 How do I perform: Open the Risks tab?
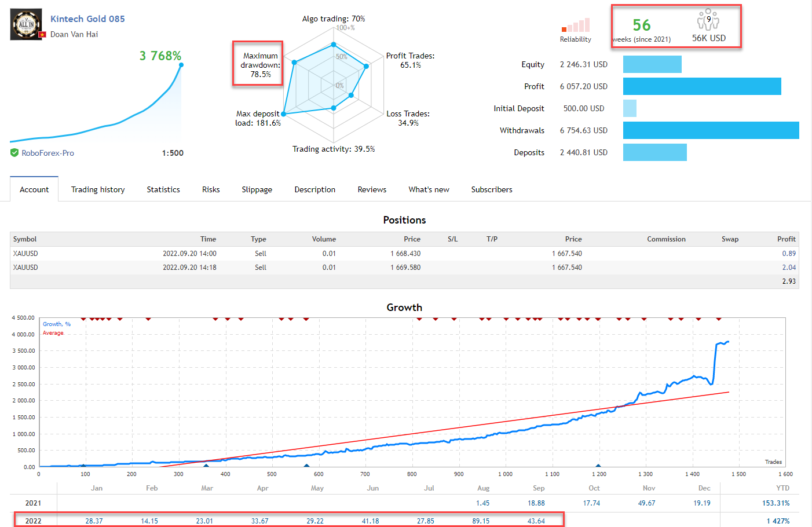[211, 189]
